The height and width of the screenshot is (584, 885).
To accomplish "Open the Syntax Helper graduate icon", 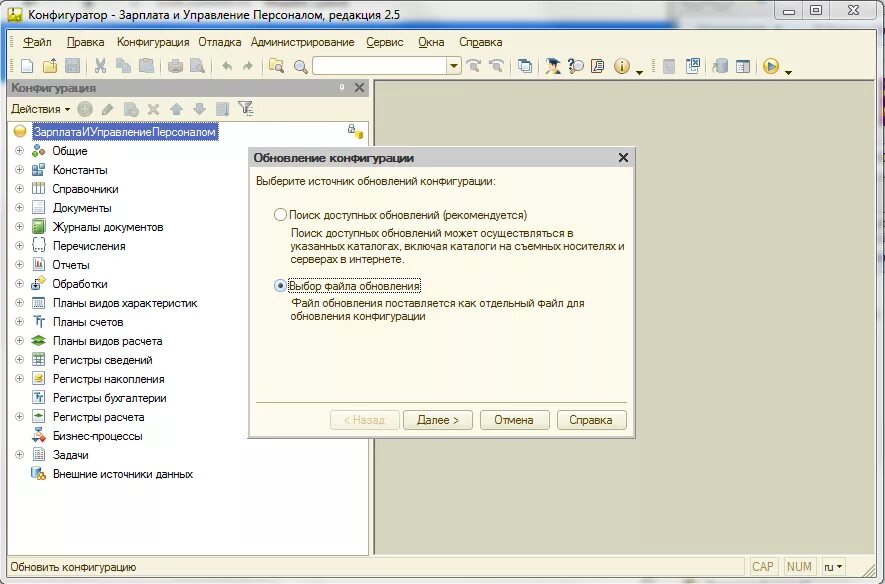I will 553,66.
